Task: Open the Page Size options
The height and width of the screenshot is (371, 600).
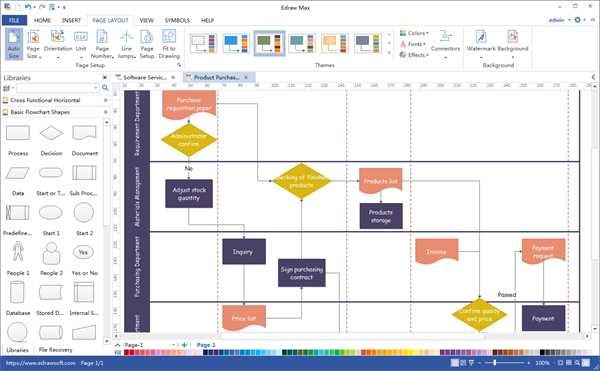Action: coord(33,44)
